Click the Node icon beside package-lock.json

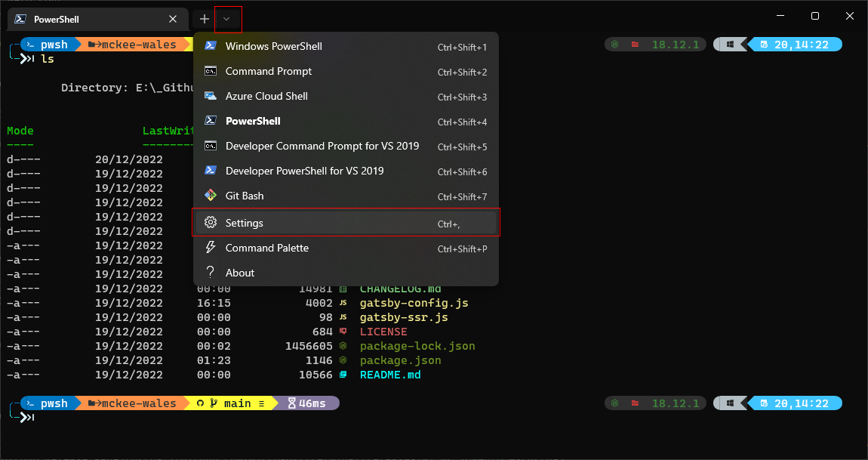[343, 347]
